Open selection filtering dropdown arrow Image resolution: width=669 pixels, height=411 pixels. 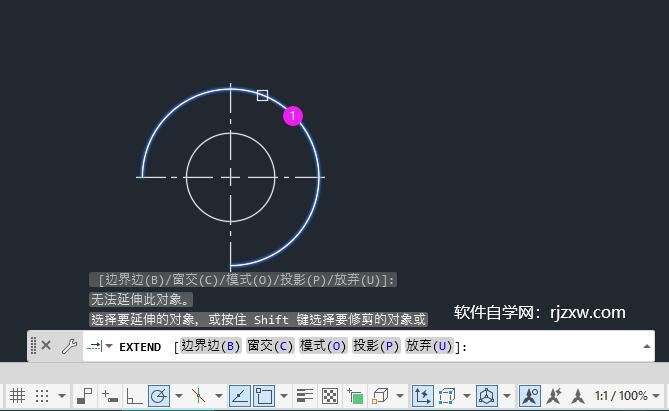coord(467,396)
